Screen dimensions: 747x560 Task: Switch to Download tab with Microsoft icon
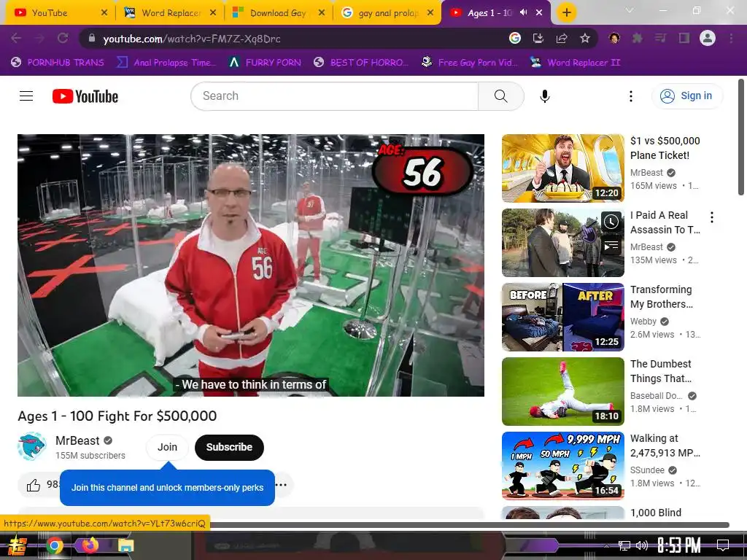pyautogui.click(x=278, y=13)
